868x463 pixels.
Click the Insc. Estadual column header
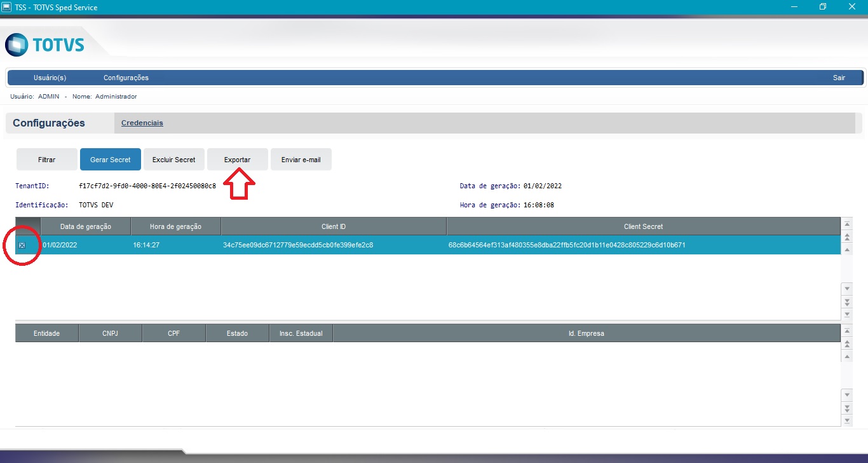point(301,333)
